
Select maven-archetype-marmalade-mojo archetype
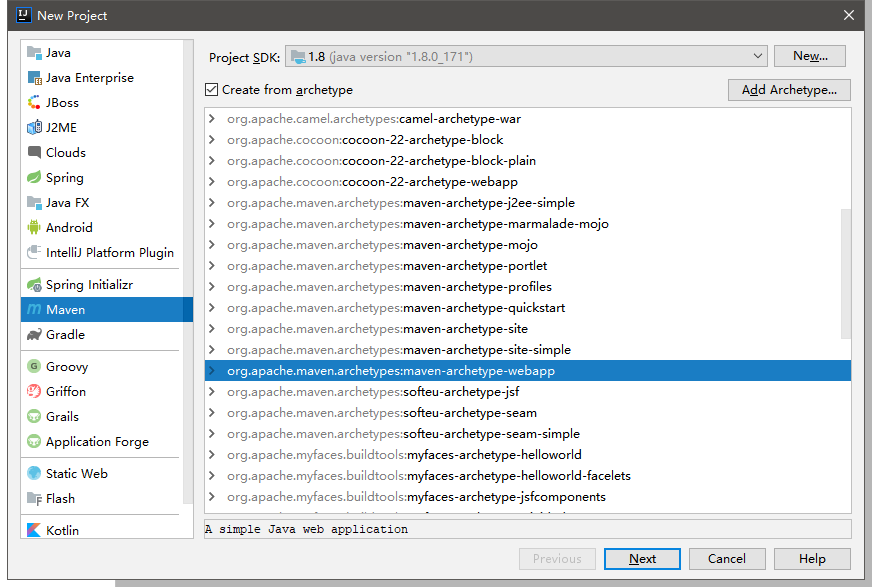coord(528,223)
